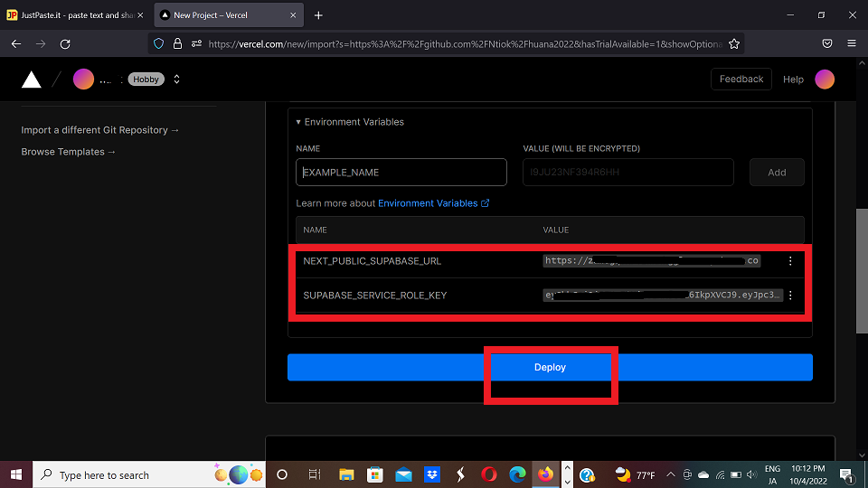Open Browse Templates link
Image resolution: width=868 pixels, height=488 pixels.
coord(68,152)
